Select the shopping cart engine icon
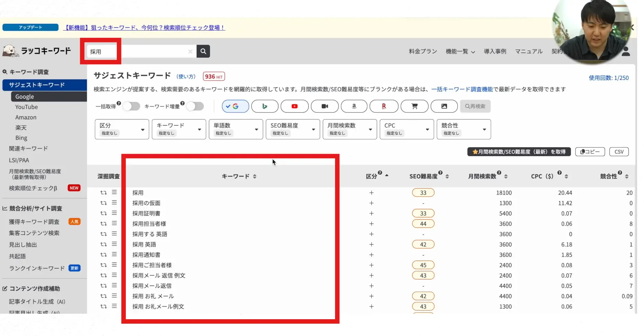644x336 pixels. click(414, 106)
